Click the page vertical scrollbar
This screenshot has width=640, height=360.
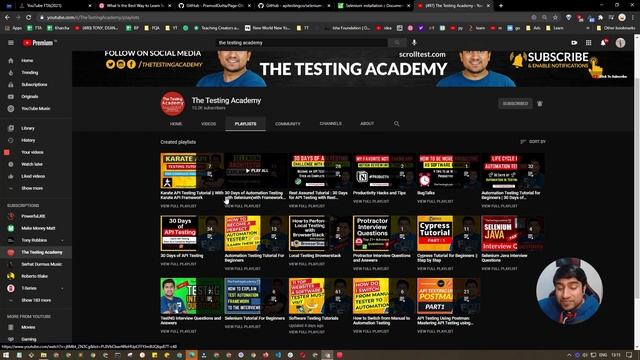click(x=637, y=188)
